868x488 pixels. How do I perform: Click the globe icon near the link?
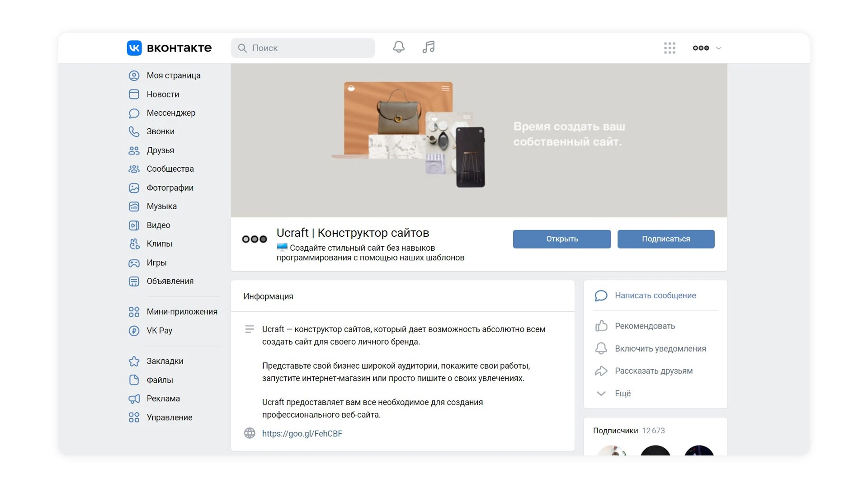coord(250,433)
